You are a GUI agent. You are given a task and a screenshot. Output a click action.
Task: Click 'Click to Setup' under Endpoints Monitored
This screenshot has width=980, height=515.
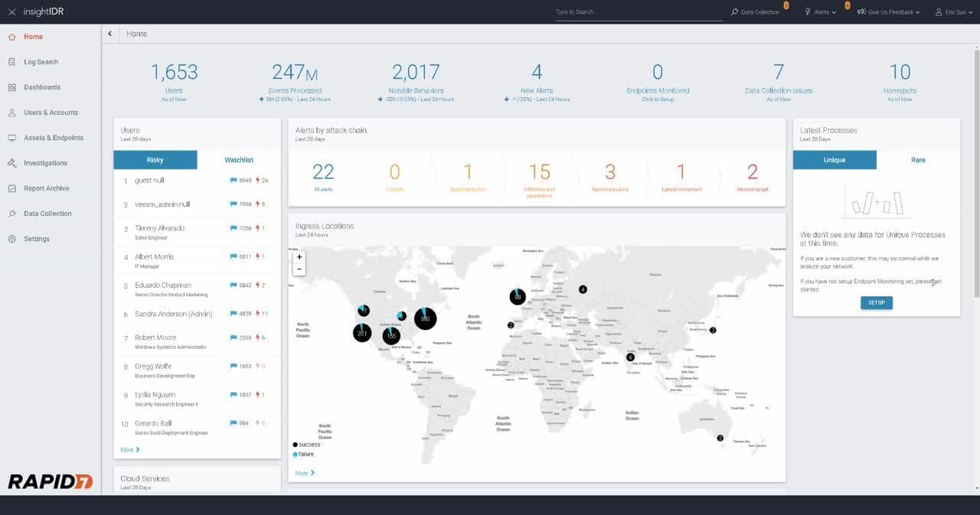[658, 99]
